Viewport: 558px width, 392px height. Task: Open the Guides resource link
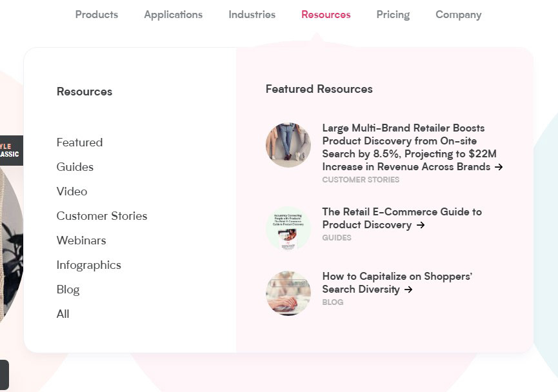[x=75, y=167]
